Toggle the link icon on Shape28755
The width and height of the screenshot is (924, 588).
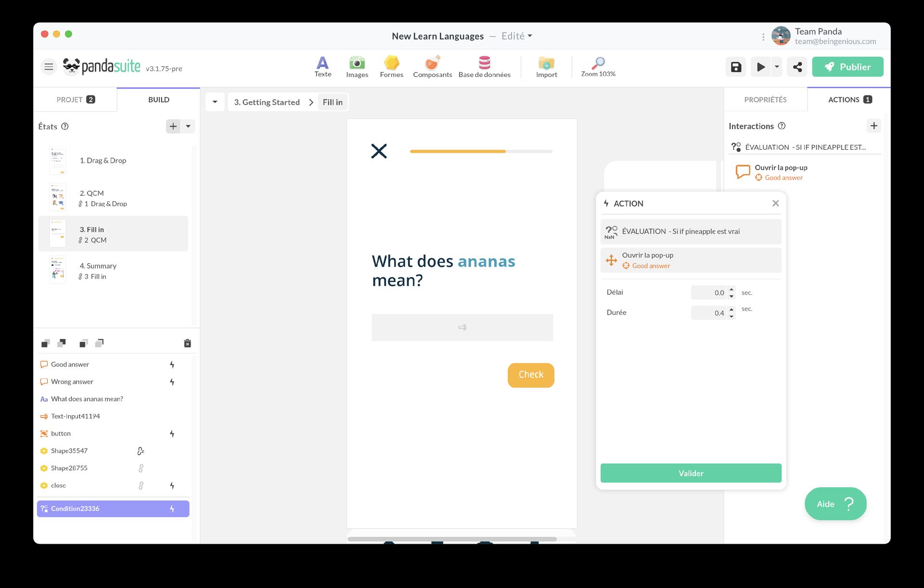pyautogui.click(x=141, y=468)
